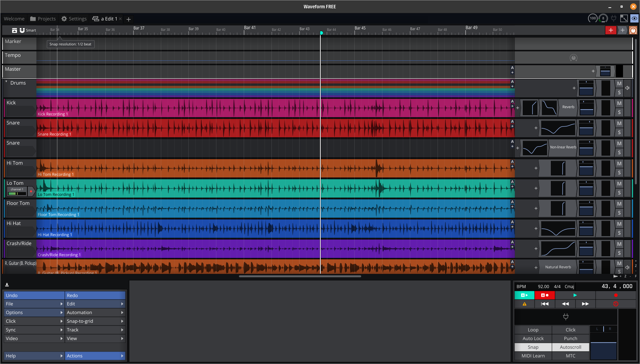640x364 pixels.
Task: Solo the Snare Recording track
Action: click(x=619, y=132)
